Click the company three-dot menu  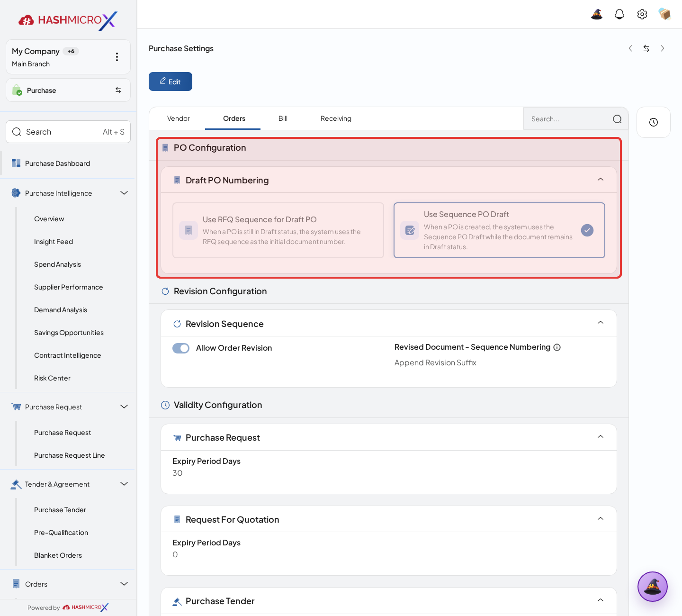point(117,57)
